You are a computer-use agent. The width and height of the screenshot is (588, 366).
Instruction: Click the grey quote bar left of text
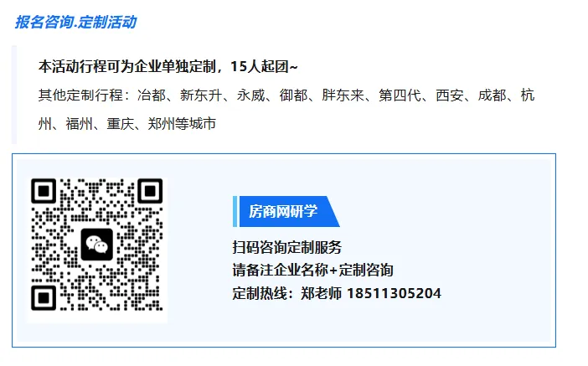pos(14,95)
